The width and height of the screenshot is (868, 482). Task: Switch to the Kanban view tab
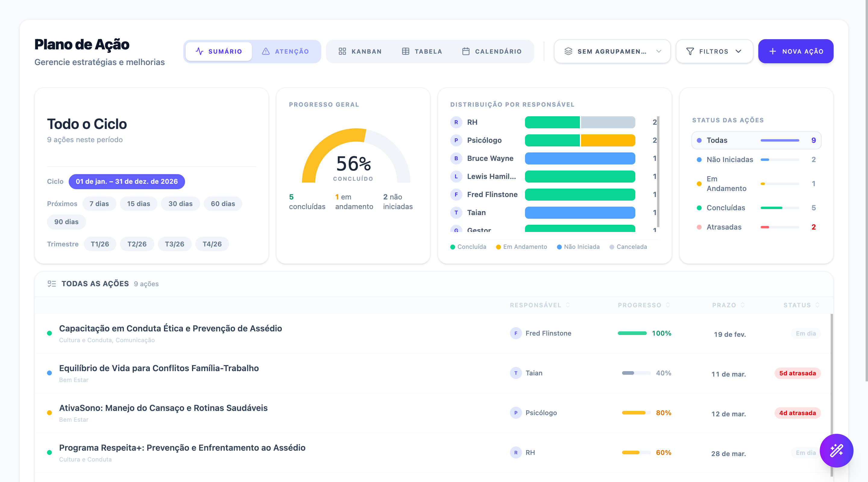[x=360, y=51]
